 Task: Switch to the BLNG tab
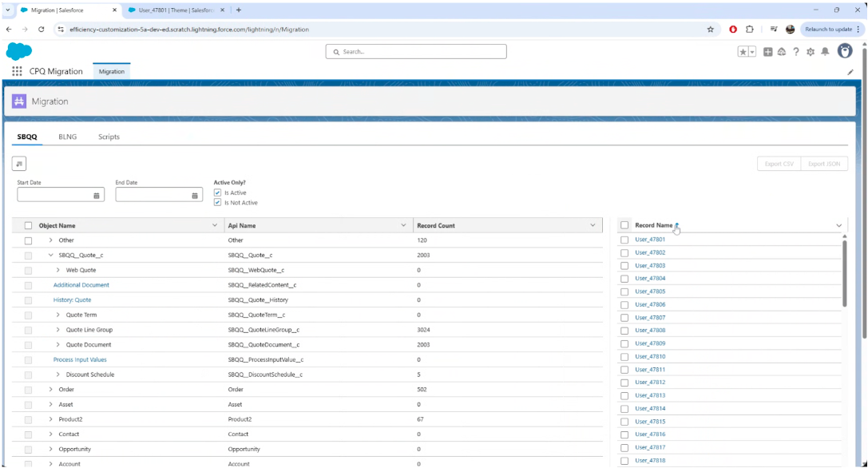[x=67, y=137]
